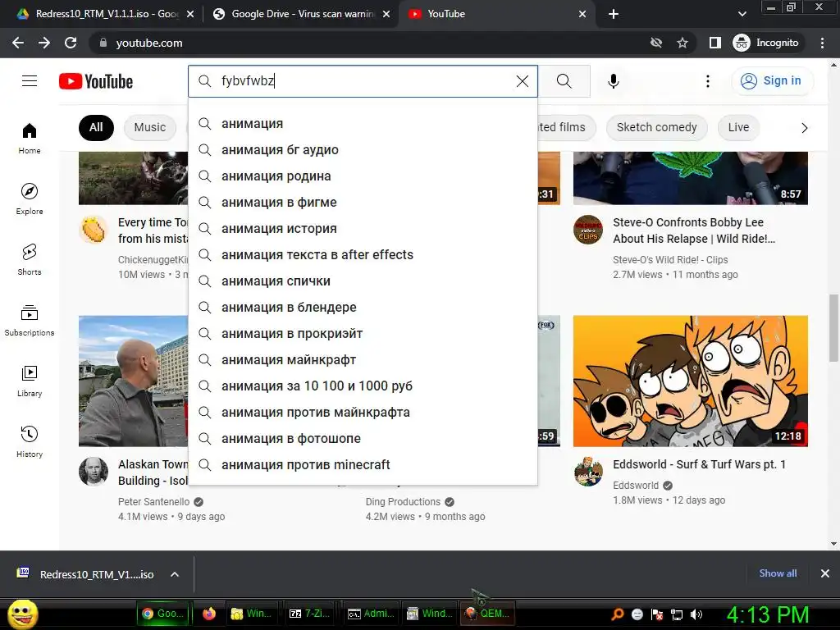Choose suggestion анимация в фигме
The width and height of the screenshot is (840, 630).
(x=363, y=203)
